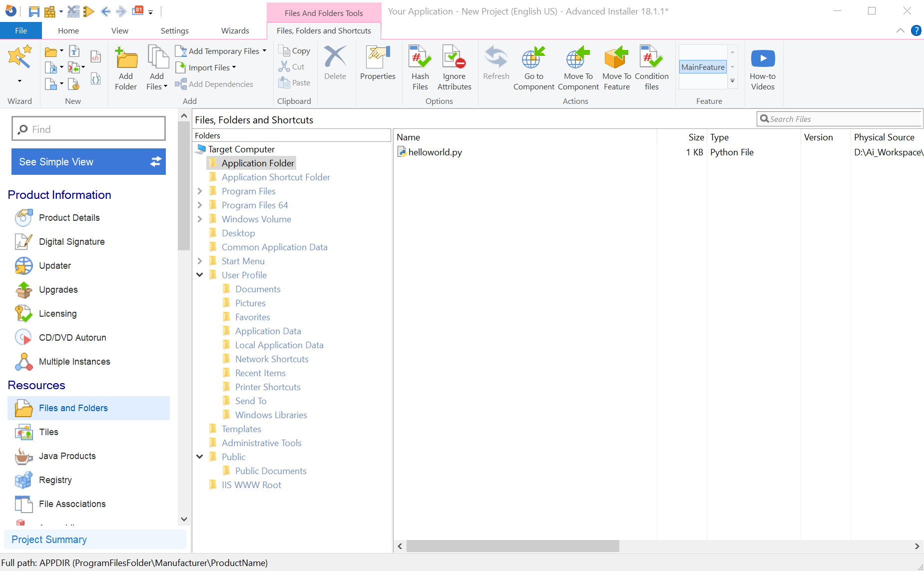Screen dimensions: 924x571
Task: Open the Add Temporary Files dropdown
Action: 264,51
